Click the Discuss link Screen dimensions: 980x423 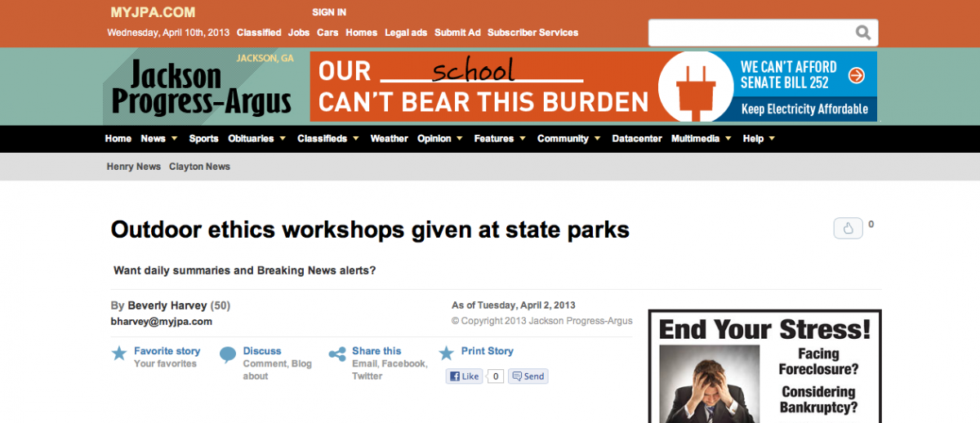point(262,351)
